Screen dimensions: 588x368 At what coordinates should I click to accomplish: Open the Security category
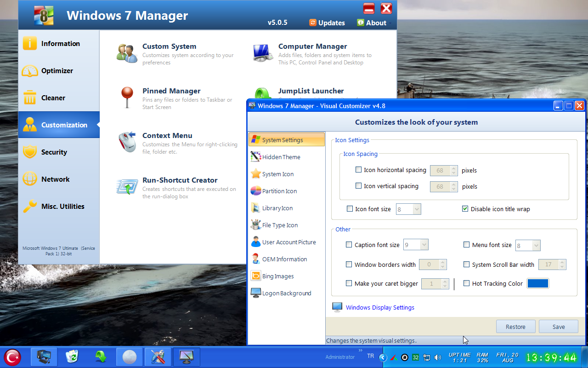[59, 152]
